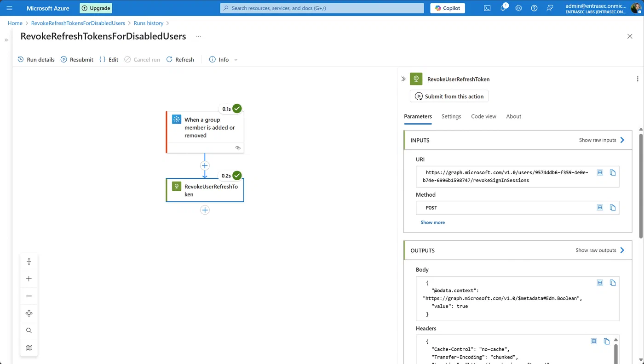This screenshot has height=364, width=644.
Task: Close the run details blade
Action: pos(630,36)
